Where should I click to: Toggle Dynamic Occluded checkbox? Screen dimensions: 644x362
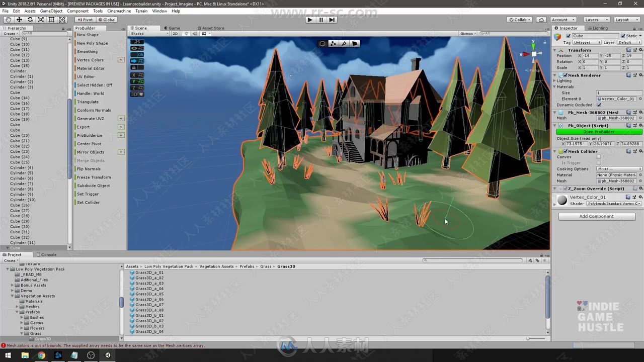click(x=599, y=105)
